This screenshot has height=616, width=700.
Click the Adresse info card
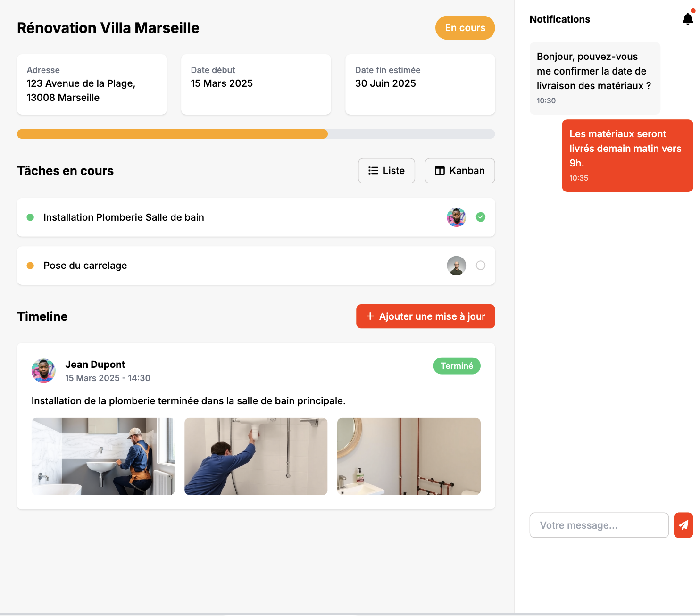(92, 84)
